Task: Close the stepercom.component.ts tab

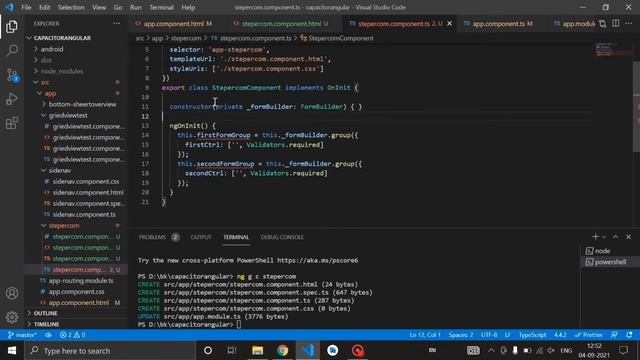Action: pos(449,24)
